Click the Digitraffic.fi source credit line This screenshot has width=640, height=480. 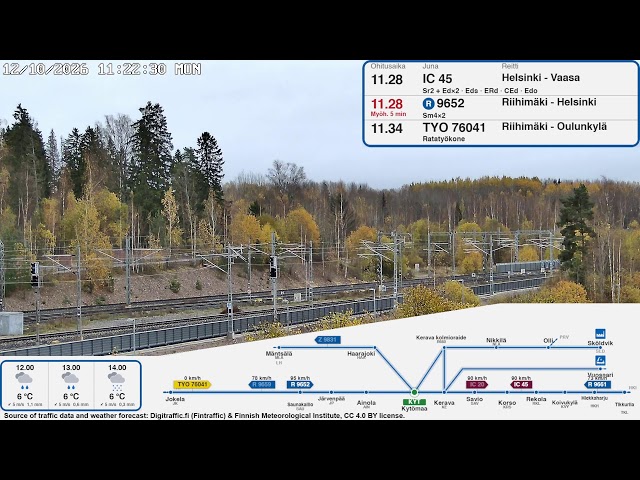point(204,416)
